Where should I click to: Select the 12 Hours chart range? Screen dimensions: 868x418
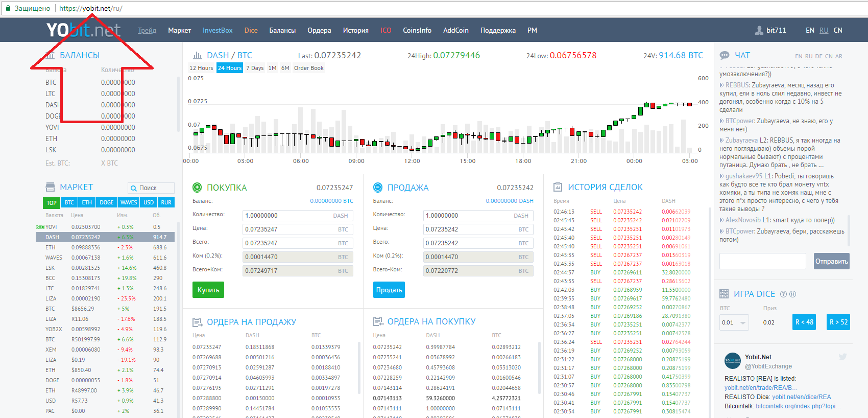201,68
